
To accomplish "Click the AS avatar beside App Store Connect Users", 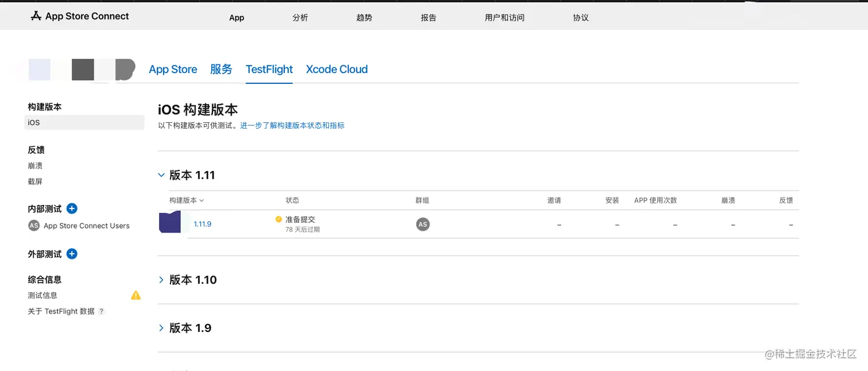I will (34, 226).
